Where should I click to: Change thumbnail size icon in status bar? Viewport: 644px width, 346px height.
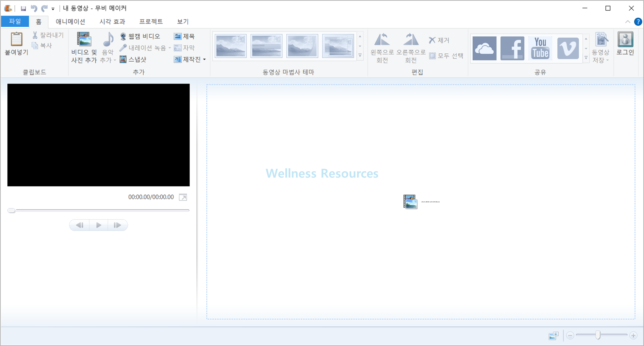click(553, 336)
